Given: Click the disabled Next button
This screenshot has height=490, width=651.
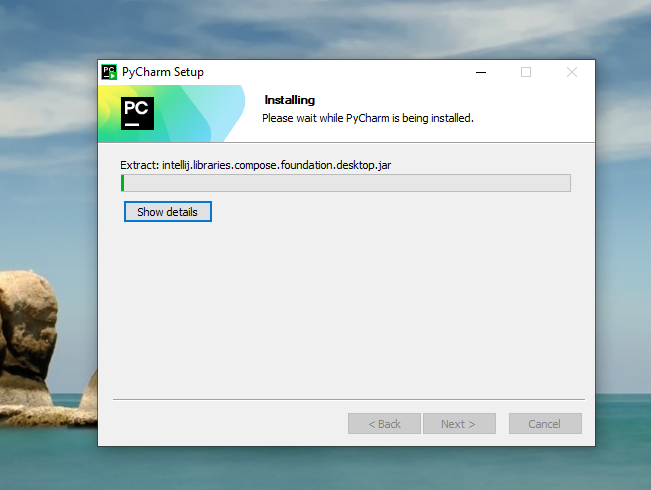Looking at the screenshot, I should pos(457,424).
